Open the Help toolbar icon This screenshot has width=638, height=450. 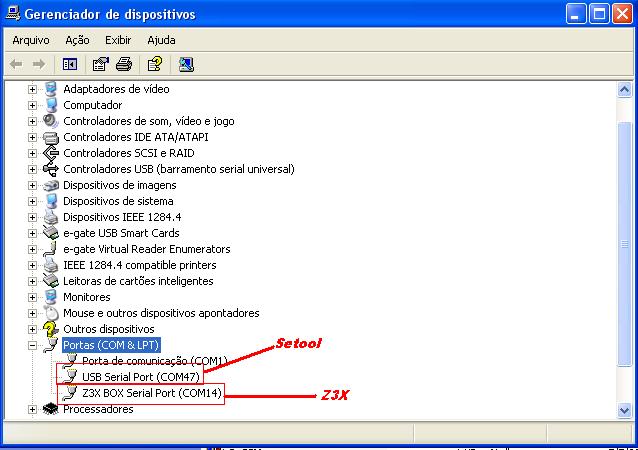(155, 64)
